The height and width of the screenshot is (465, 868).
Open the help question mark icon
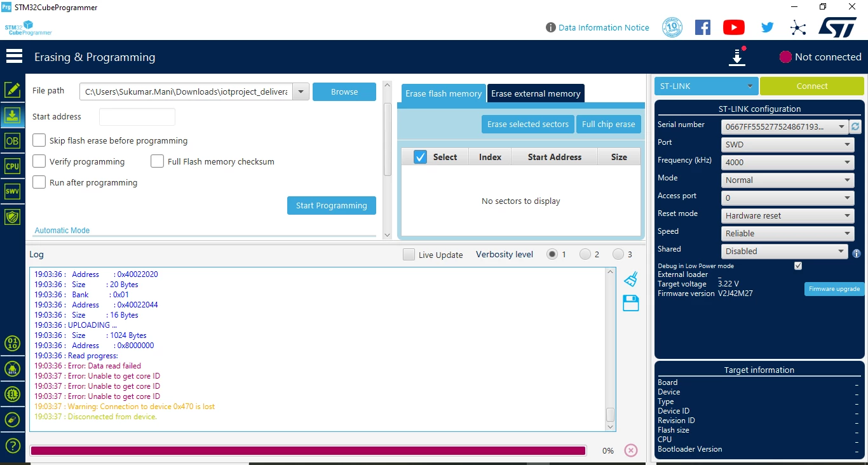point(12,445)
